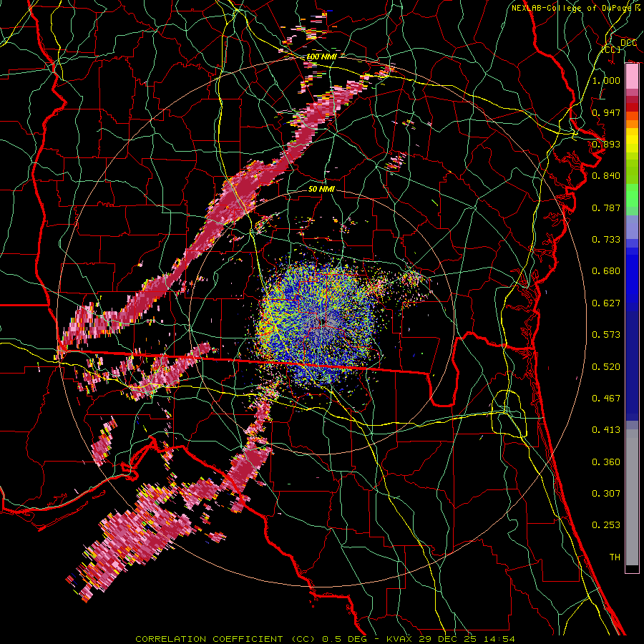
Task: Click the 0.467 legend value
Action: click(x=606, y=398)
